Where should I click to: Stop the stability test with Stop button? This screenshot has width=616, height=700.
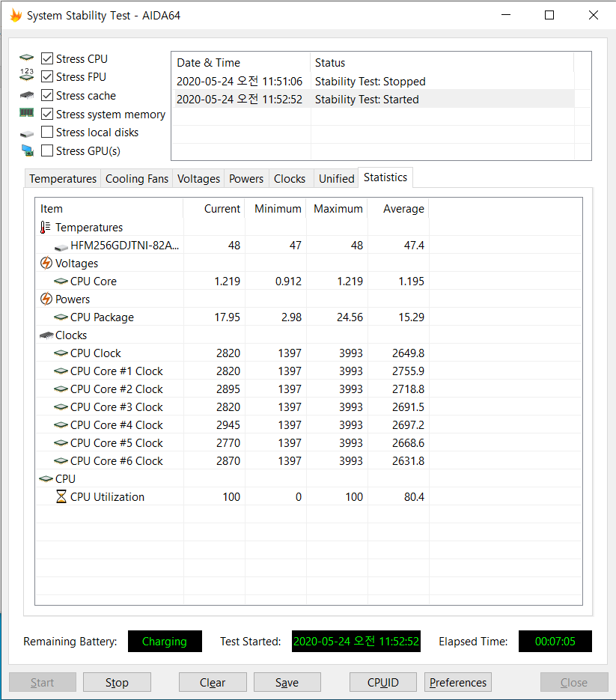pyautogui.click(x=117, y=682)
